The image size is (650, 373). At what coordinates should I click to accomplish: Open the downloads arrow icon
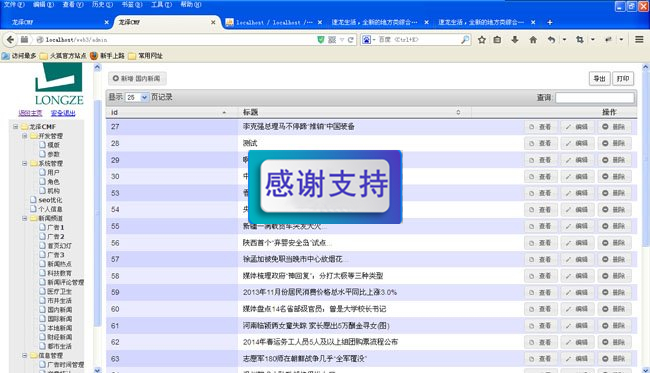[515, 40]
